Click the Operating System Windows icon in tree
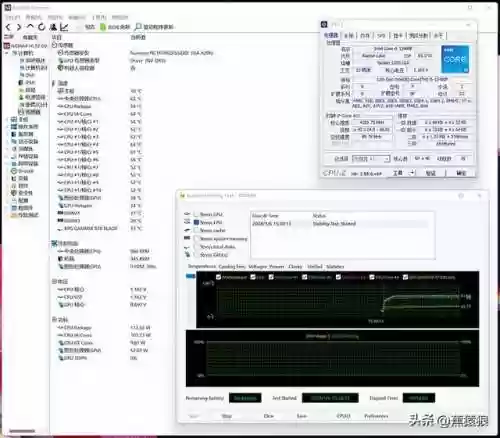This screenshot has width=500, height=438. tap(14, 127)
